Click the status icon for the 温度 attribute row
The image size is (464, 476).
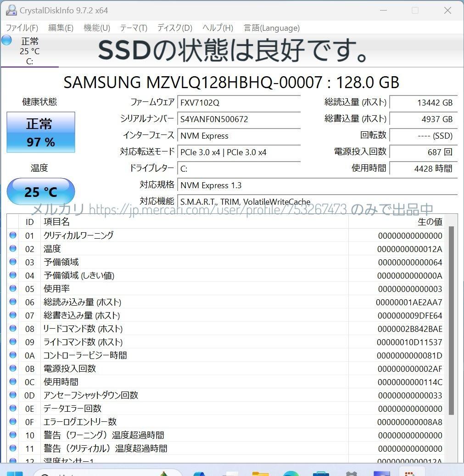12,249
